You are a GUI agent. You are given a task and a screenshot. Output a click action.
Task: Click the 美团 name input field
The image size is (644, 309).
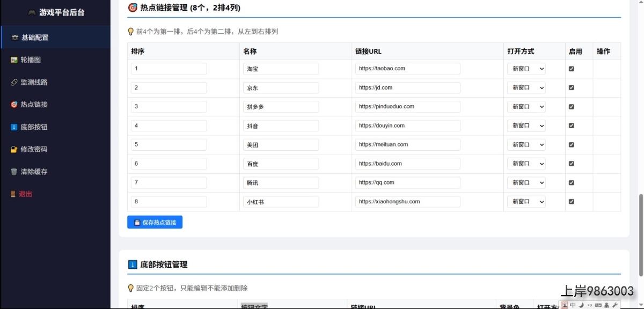pyautogui.click(x=281, y=145)
